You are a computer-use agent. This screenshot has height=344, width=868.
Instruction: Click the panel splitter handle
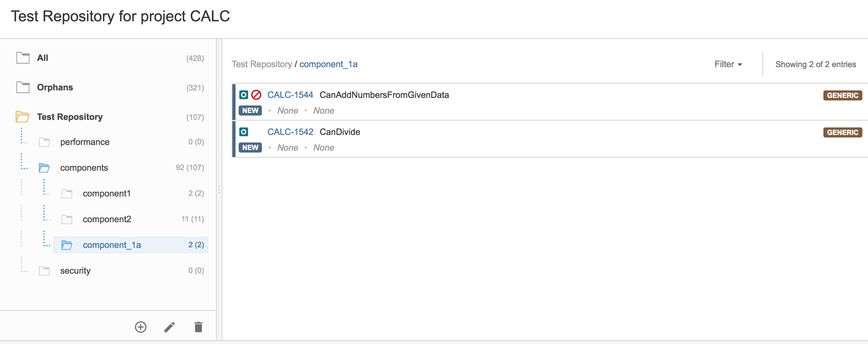pos(219,190)
